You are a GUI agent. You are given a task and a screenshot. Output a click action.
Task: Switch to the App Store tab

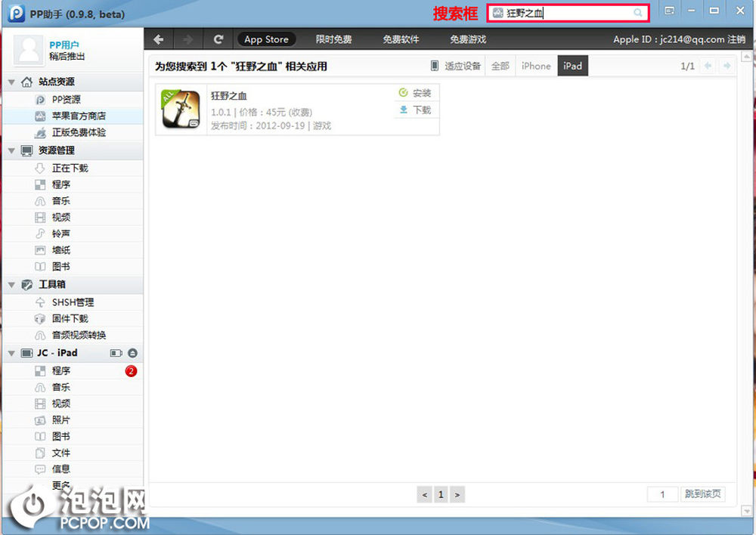pos(266,39)
